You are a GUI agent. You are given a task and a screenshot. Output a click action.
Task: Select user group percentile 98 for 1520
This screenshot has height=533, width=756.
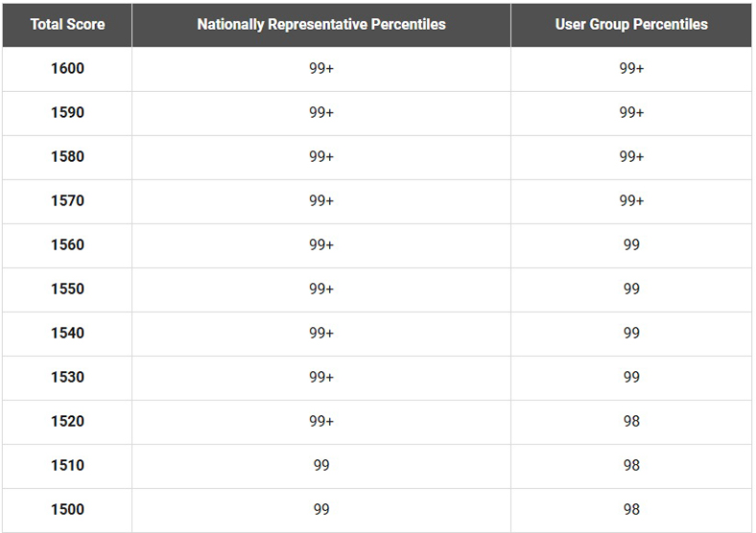[x=631, y=421]
